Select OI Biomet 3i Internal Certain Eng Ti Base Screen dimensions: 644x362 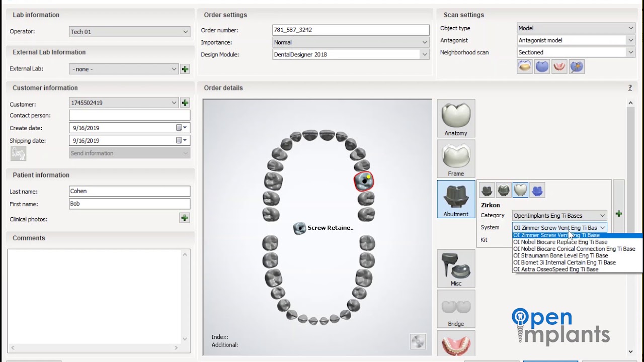tap(577, 262)
